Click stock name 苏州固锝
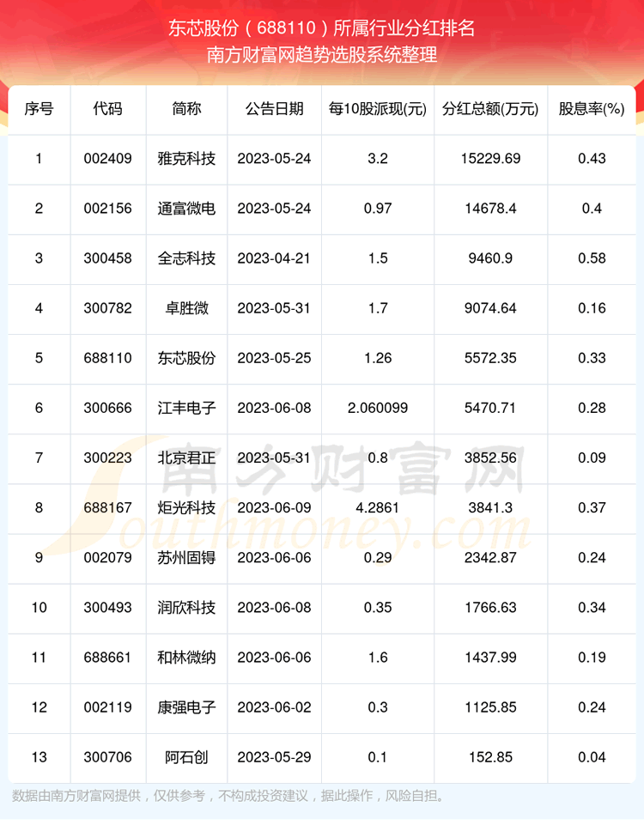 click(x=186, y=557)
